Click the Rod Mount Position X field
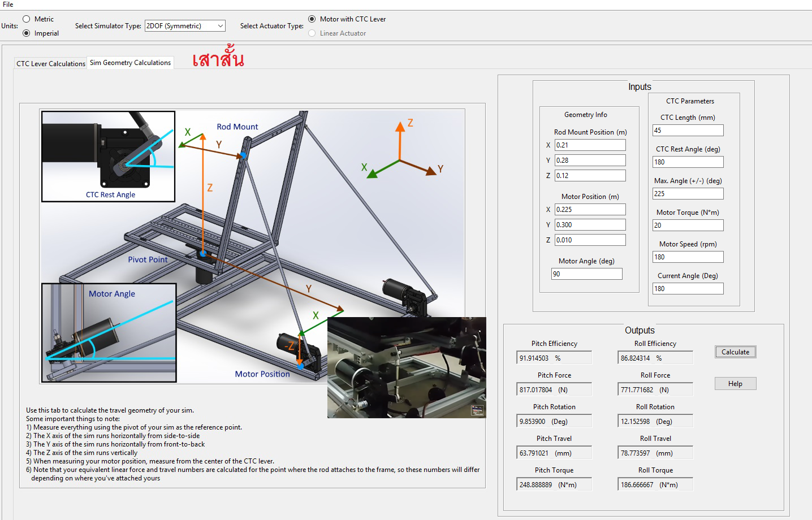Viewport: 812px width, 520px height. click(x=590, y=145)
